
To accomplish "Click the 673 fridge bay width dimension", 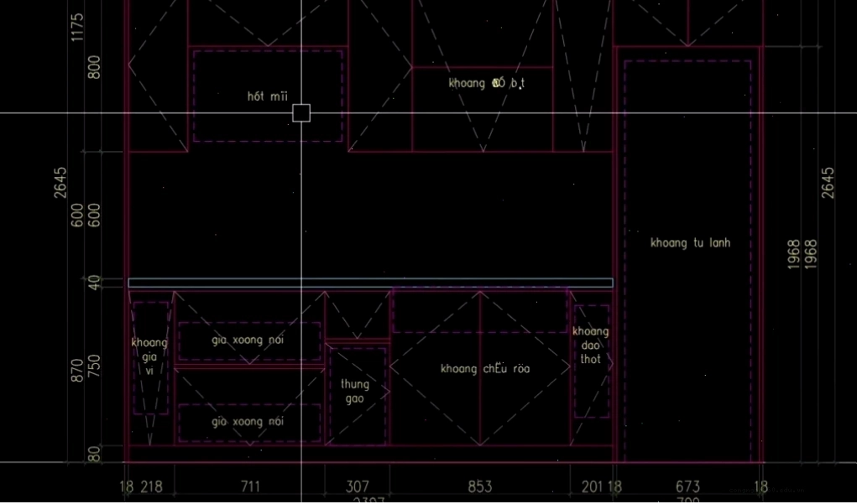I will [x=687, y=486].
